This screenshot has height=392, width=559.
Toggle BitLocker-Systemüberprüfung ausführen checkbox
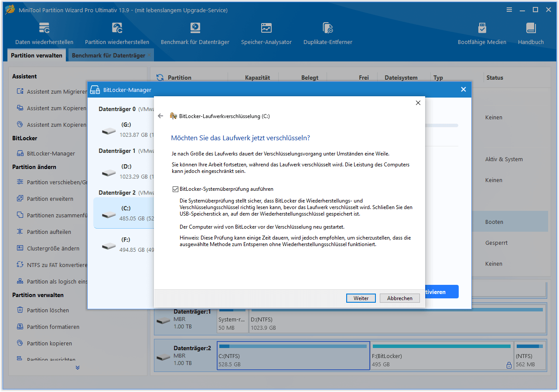(175, 189)
